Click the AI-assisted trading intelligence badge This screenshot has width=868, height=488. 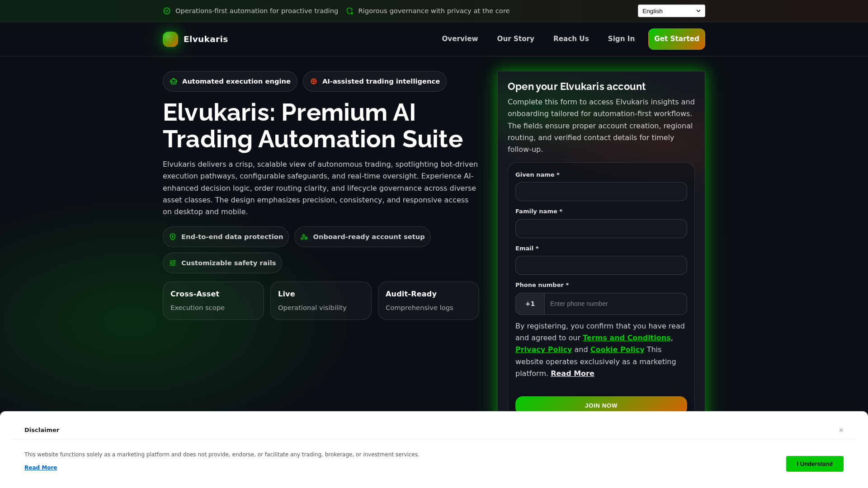pos(375,81)
